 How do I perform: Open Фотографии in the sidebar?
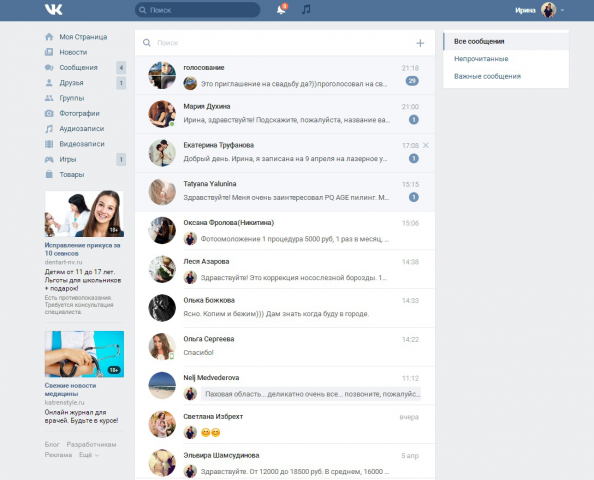coord(79,113)
